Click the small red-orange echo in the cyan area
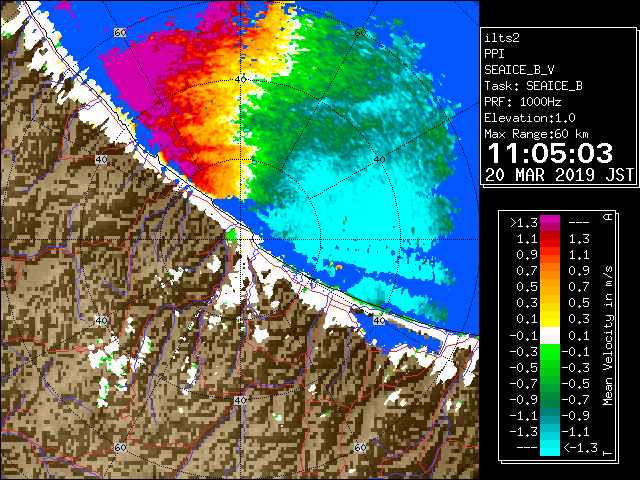 pyautogui.click(x=338, y=267)
